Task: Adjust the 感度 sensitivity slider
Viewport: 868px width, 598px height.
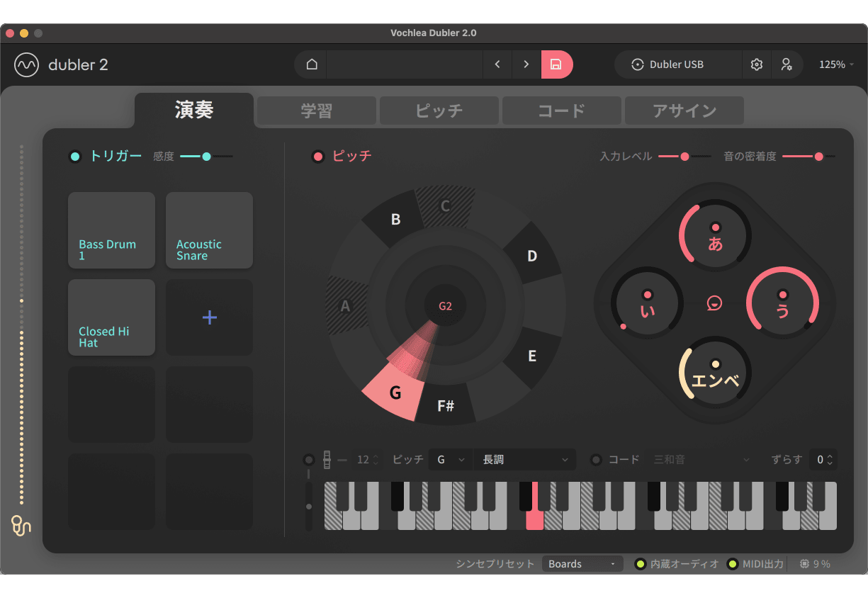Action: [x=206, y=157]
